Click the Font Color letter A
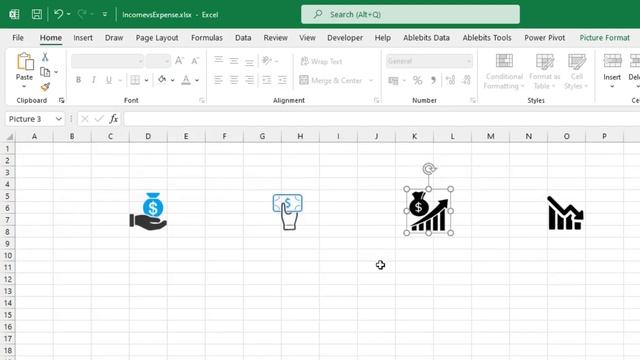Image resolution: width=640 pixels, height=360 pixels. point(186,80)
